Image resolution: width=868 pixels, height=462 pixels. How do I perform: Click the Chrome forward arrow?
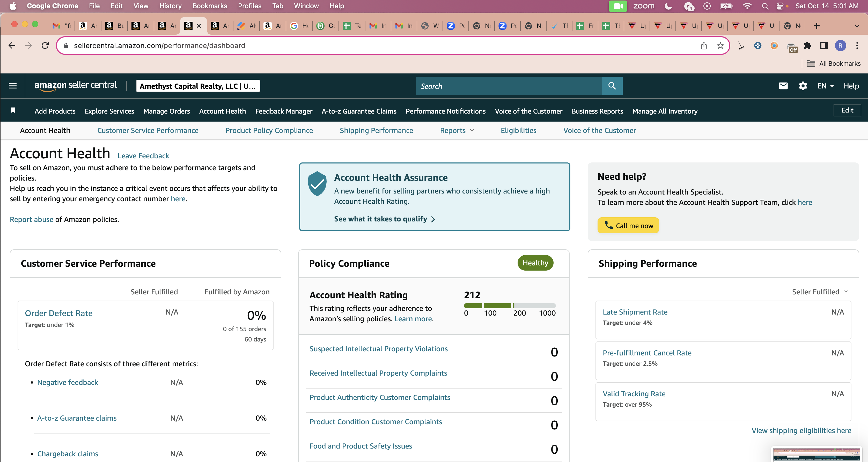[x=29, y=46]
